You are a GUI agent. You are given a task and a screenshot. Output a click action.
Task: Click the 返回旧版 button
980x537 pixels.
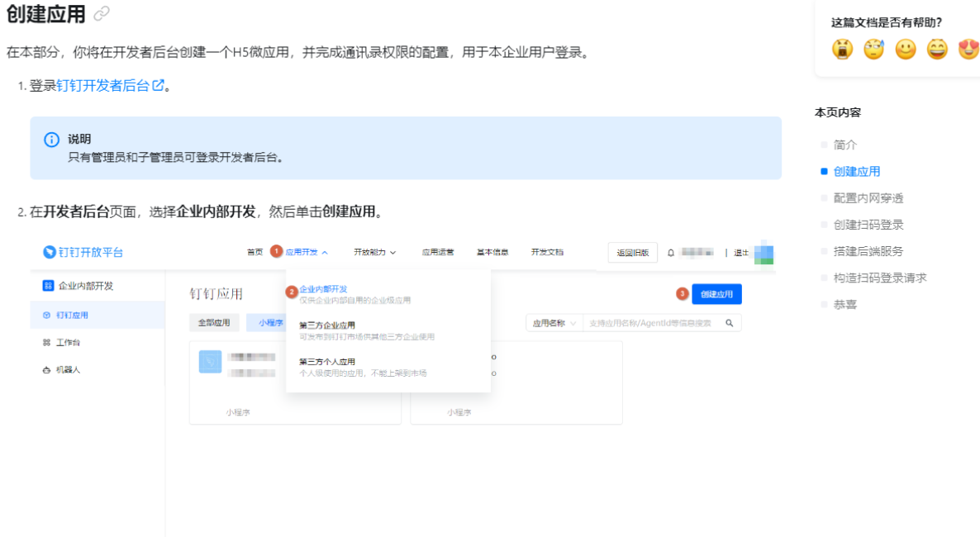(x=632, y=253)
